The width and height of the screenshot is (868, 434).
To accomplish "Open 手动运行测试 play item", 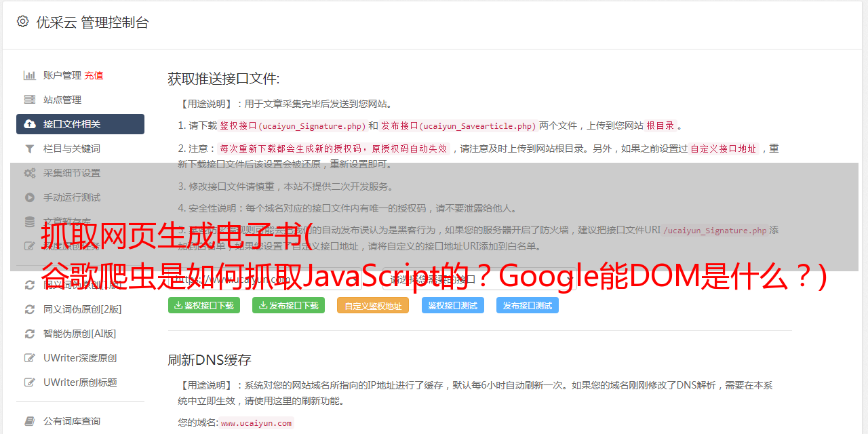I will (80, 197).
